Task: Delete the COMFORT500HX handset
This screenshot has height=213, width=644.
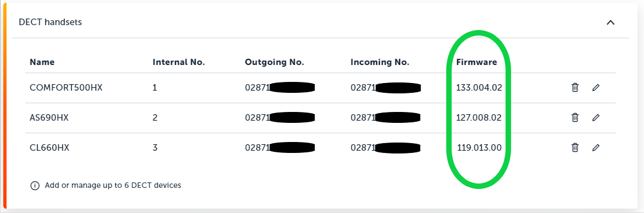Action: (x=575, y=87)
